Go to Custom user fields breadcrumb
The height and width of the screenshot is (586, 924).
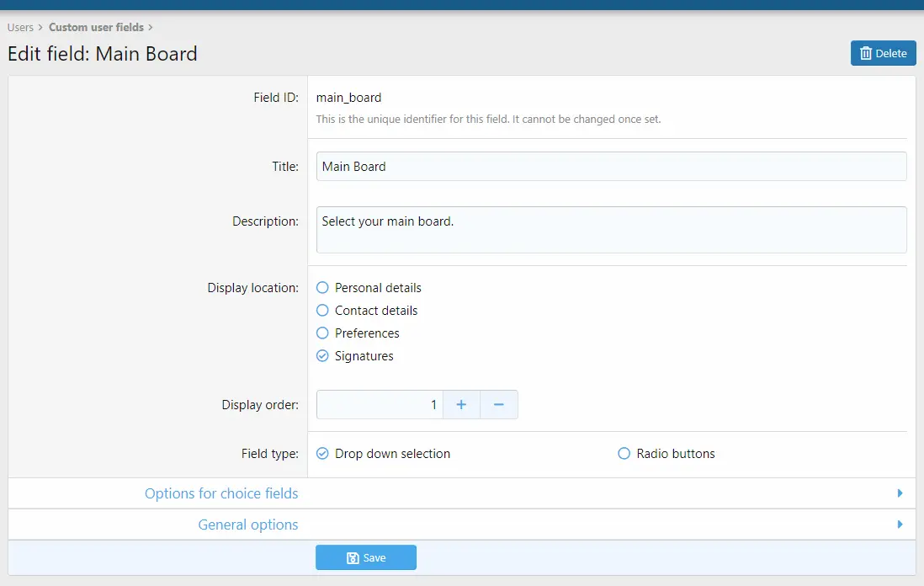point(96,27)
